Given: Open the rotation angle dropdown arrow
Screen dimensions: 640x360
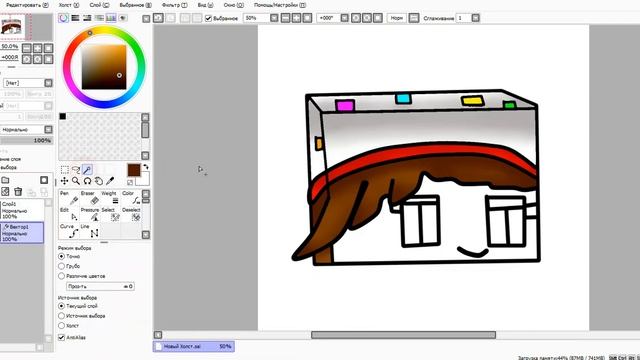Looking at the screenshot, I should tap(344, 18).
